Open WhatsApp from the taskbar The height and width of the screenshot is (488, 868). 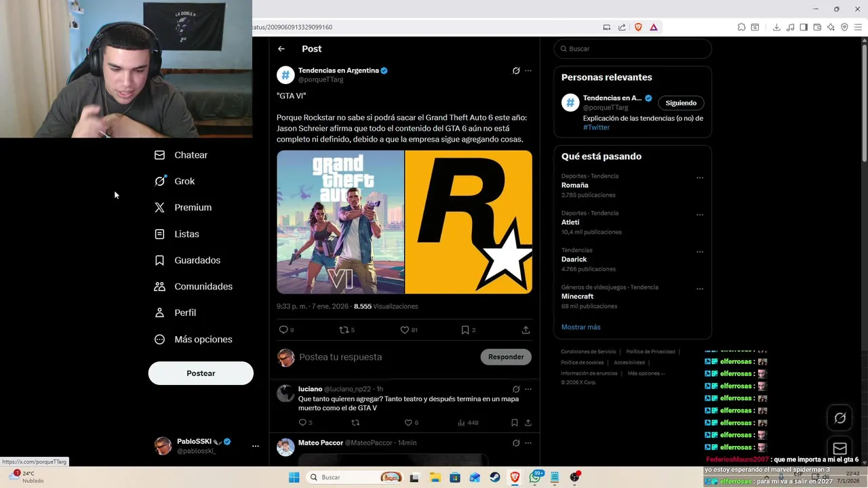click(536, 477)
